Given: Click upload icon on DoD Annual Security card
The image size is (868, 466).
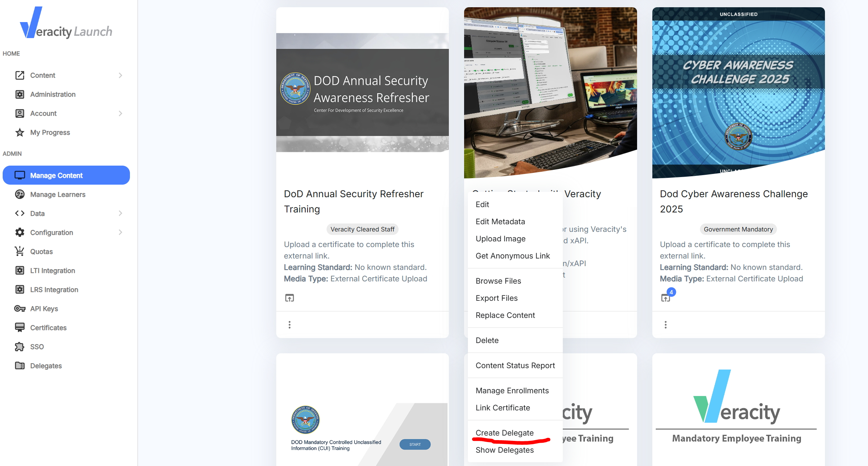Looking at the screenshot, I should point(290,298).
